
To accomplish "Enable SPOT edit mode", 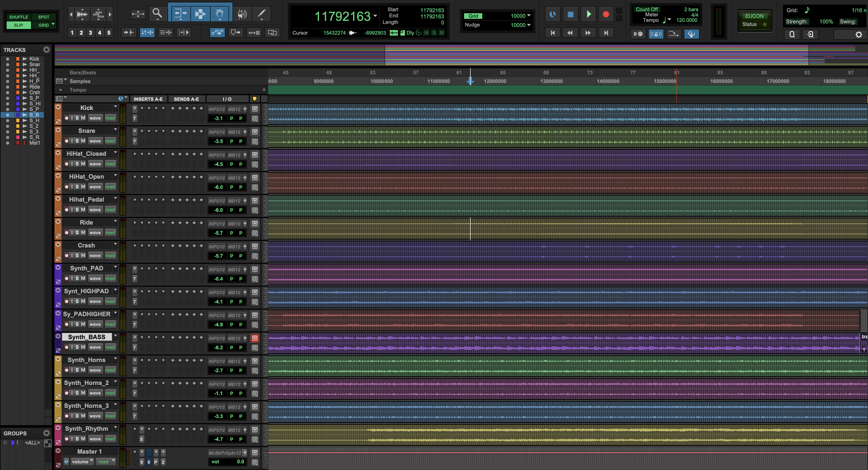I will (44, 17).
